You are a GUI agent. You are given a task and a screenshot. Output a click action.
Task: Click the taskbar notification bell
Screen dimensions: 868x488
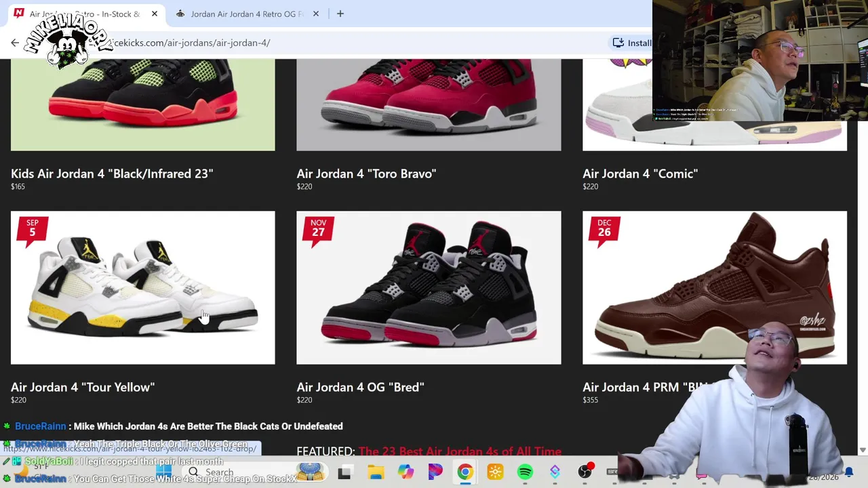[x=848, y=472]
